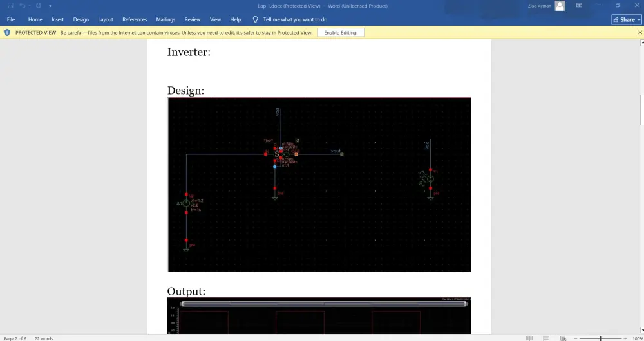Click the Zaid Ayman account name
This screenshot has height=341, width=644.
pyautogui.click(x=539, y=6)
